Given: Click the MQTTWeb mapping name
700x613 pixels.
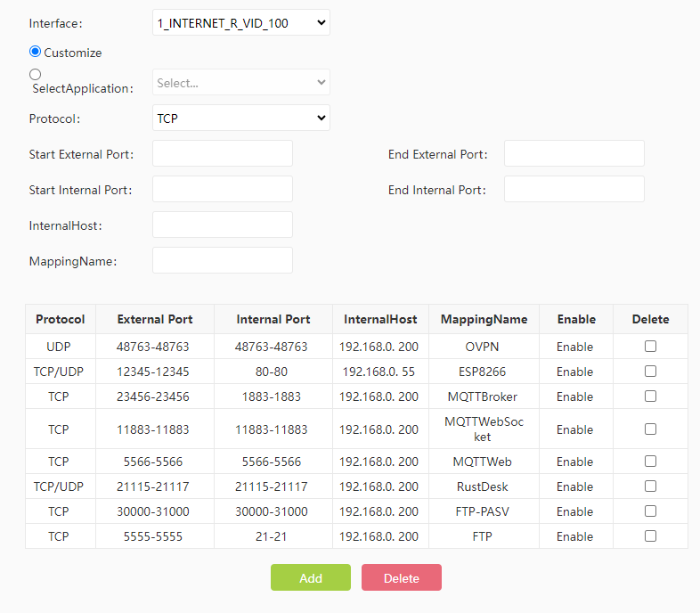Looking at the screenshot, I should point(482,462).
